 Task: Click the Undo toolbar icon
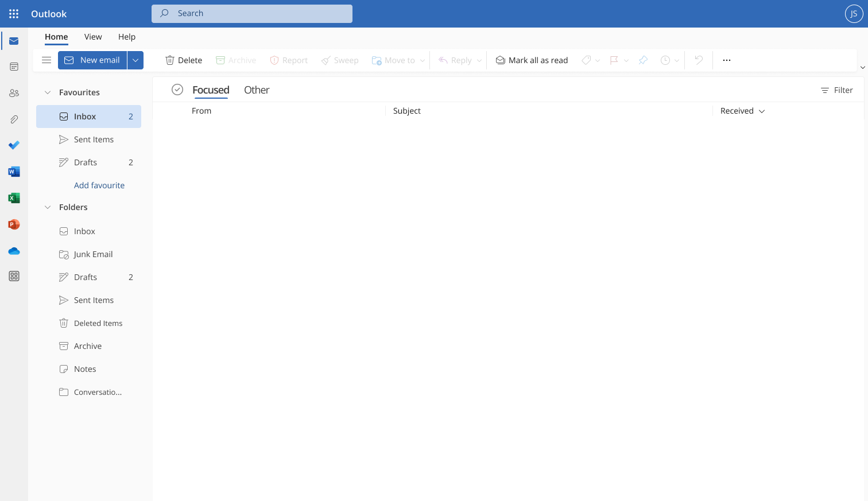coord(699,60)
